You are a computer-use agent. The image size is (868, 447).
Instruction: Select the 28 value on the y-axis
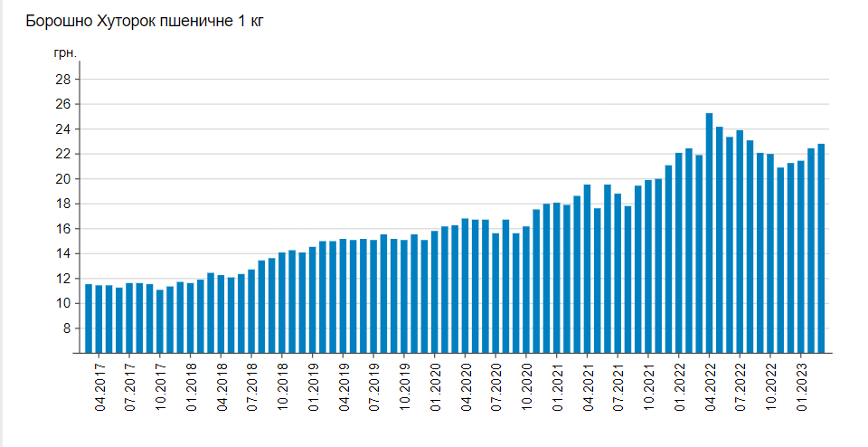pos(63,80)
